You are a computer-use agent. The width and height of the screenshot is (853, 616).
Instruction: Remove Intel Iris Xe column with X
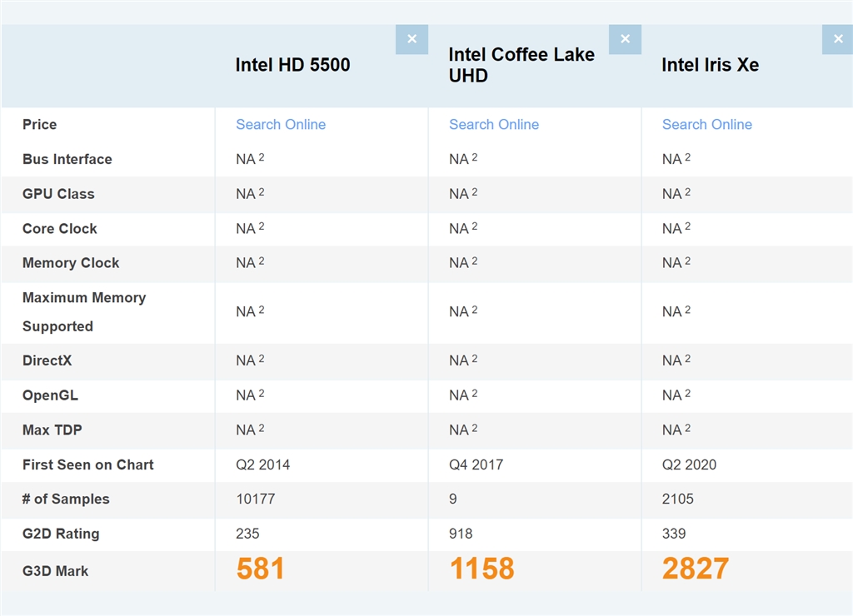pos(838,39)
